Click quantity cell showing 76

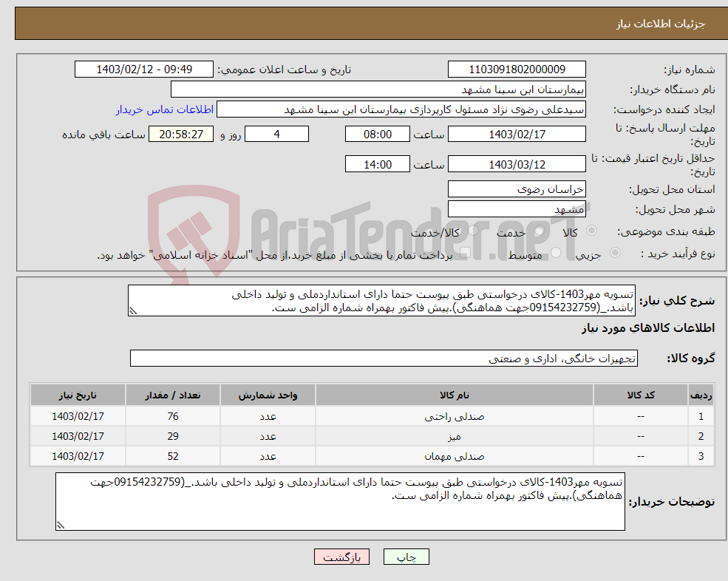[x=173, y=417]
